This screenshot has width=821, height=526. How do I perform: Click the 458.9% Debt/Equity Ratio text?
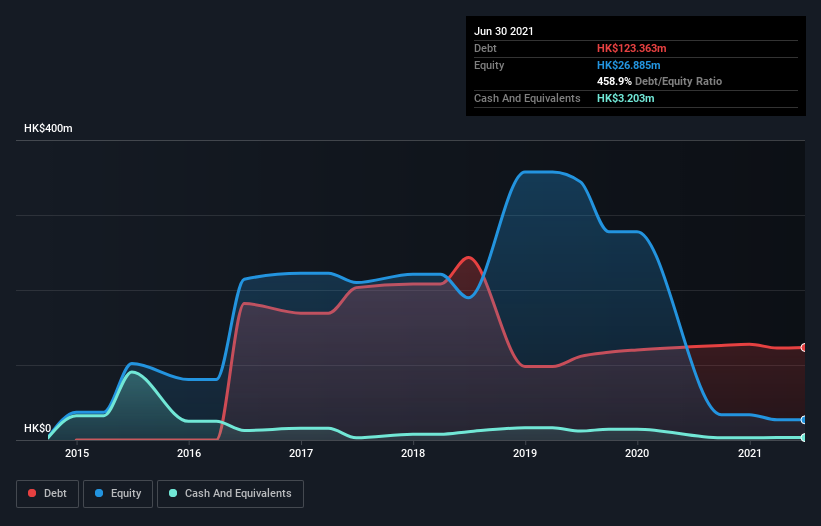pos(659,81)
